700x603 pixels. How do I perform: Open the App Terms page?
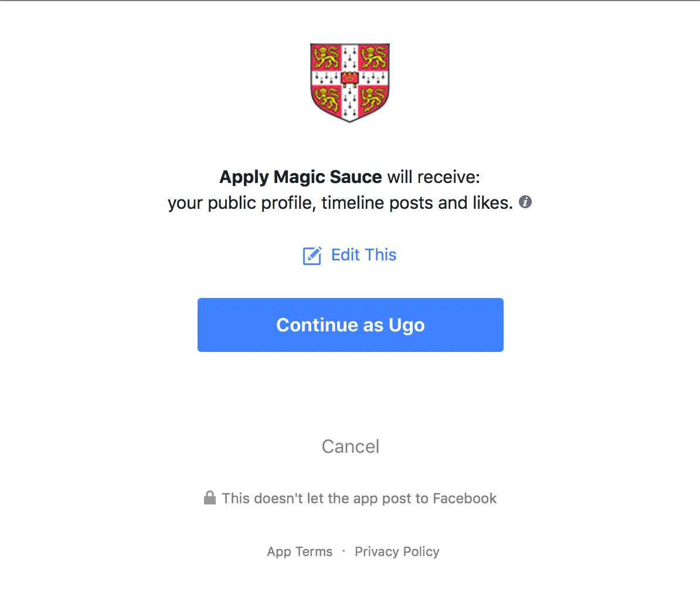pyautogui.click(x=300, y=551)
